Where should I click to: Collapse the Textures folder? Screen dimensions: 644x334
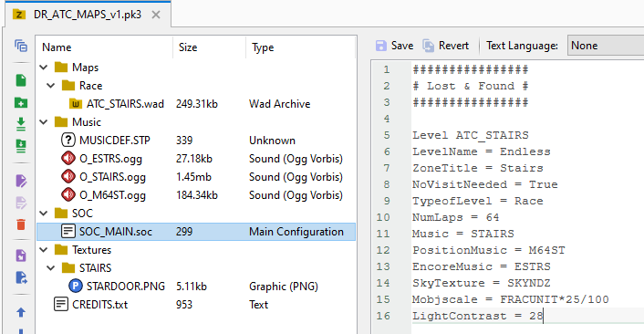44,250
